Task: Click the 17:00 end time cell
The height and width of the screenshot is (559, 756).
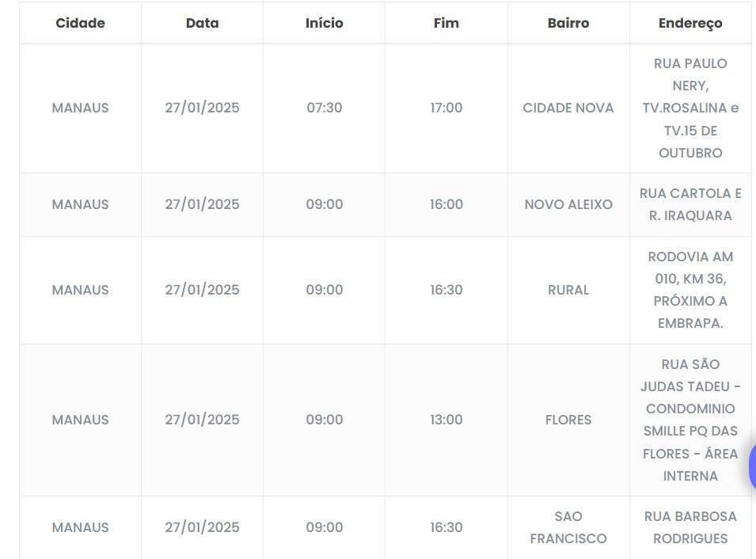Action: (x=446, y=108)
